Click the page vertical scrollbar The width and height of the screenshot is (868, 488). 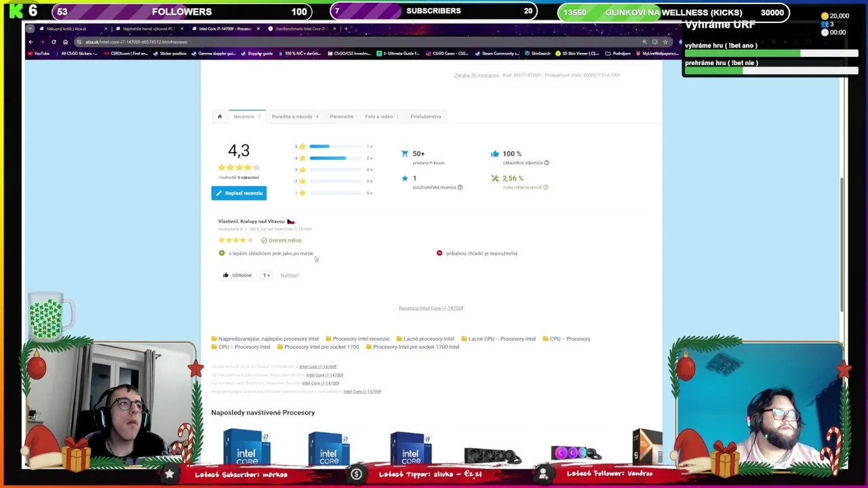tap(843, 244)
